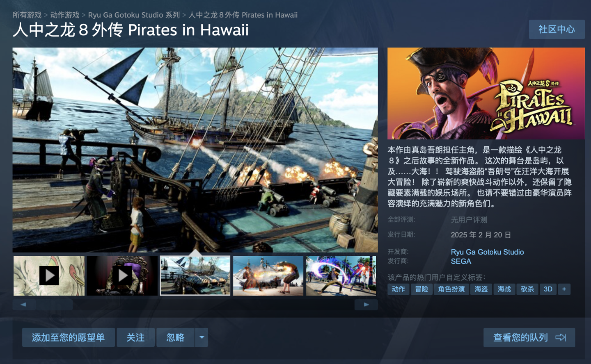Click the 无用户评测 review summary text
The height and width of the screenshot is (364, 591).
click(x=469, y=220)
